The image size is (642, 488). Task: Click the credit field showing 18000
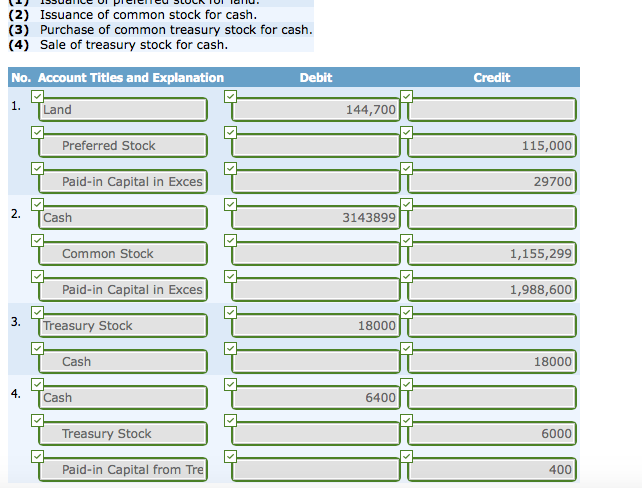point(492,361)
